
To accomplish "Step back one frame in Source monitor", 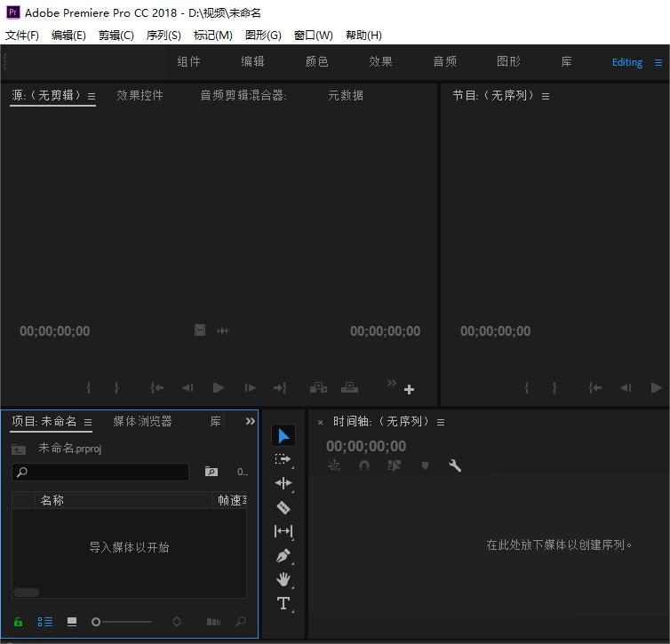I will pyautogui.click(x=187, y=388).
